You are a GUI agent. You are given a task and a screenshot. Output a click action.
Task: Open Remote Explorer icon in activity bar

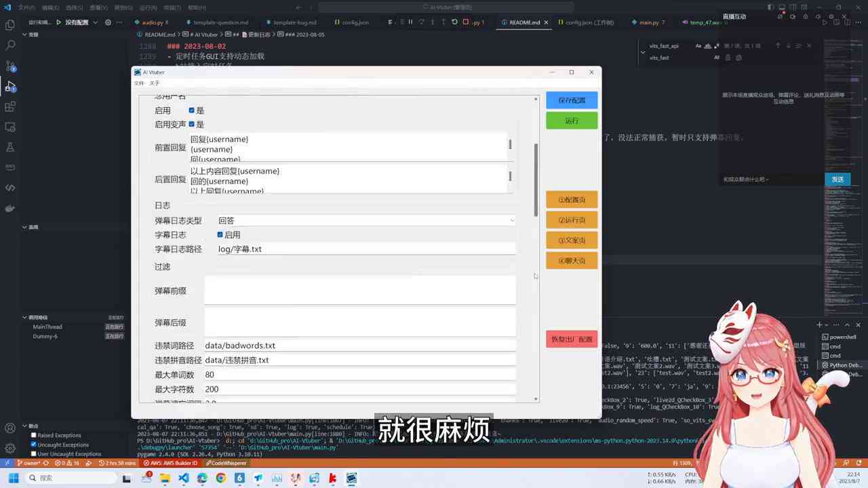tap(10, 127)
